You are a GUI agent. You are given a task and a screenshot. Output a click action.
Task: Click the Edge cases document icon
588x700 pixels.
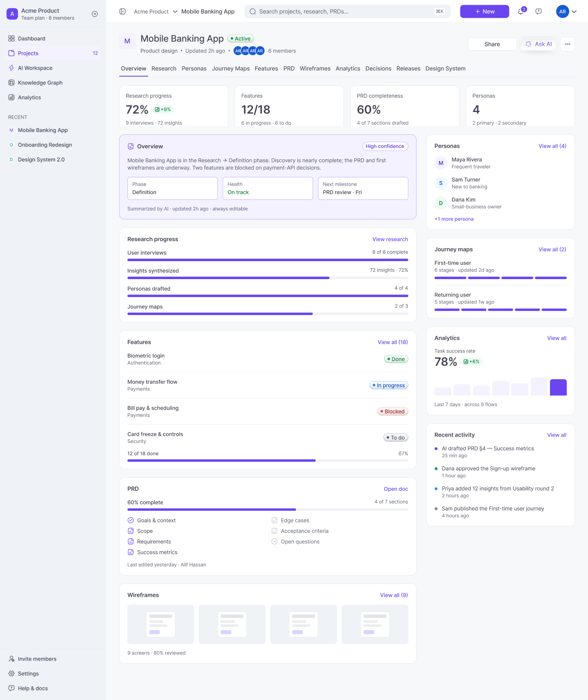275,520
